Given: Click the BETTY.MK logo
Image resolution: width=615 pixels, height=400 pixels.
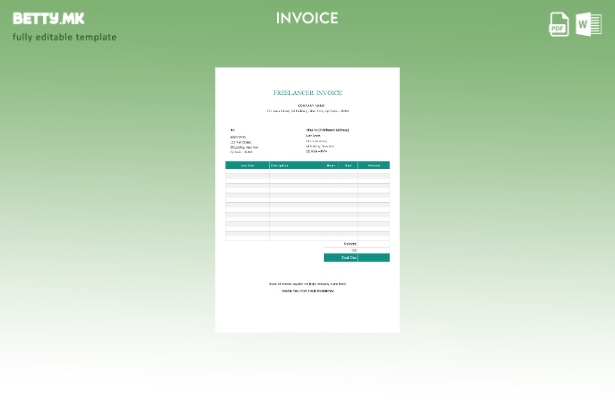Looking at the screenshot, I should [x=48, y=18].
